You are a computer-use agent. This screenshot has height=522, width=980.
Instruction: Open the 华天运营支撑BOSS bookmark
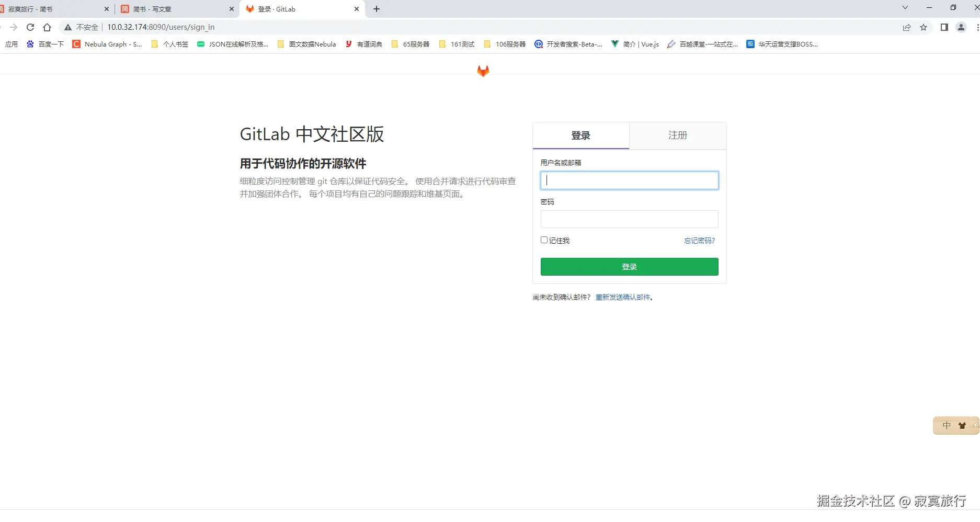[782, 44]
